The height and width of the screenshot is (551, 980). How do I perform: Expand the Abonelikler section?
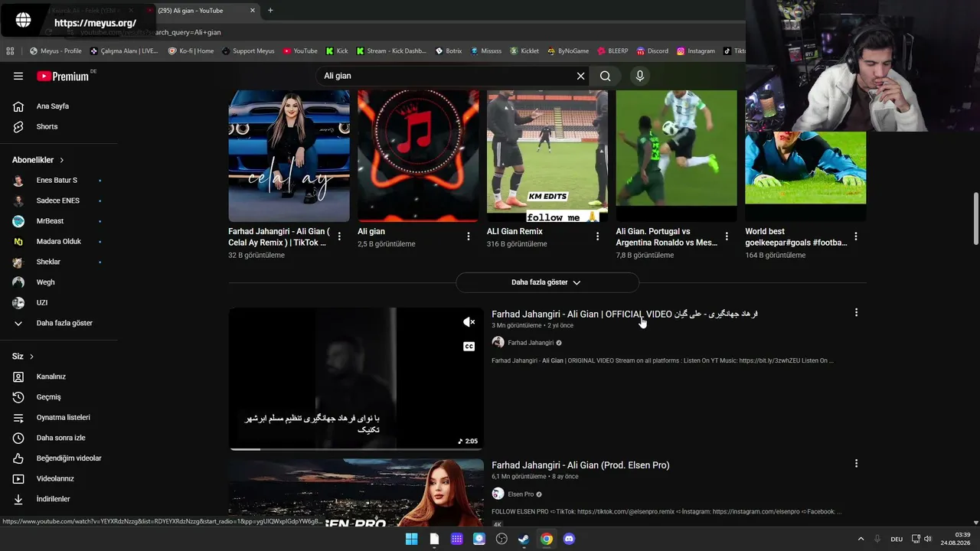coord(38,160)
